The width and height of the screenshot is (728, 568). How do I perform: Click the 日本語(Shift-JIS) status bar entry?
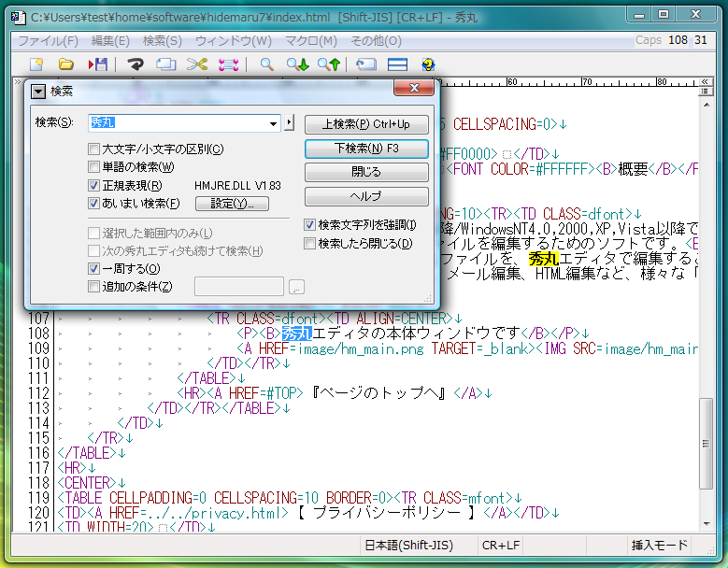point(409,546)
